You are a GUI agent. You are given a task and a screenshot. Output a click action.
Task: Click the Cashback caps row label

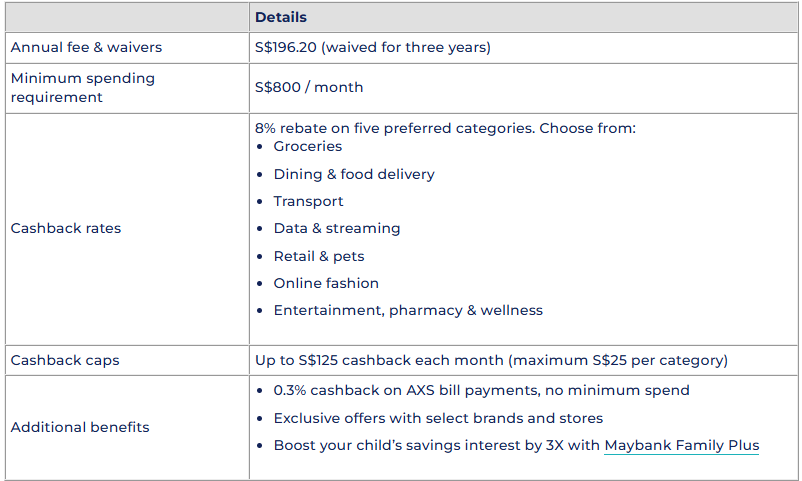tap(65, 360)
